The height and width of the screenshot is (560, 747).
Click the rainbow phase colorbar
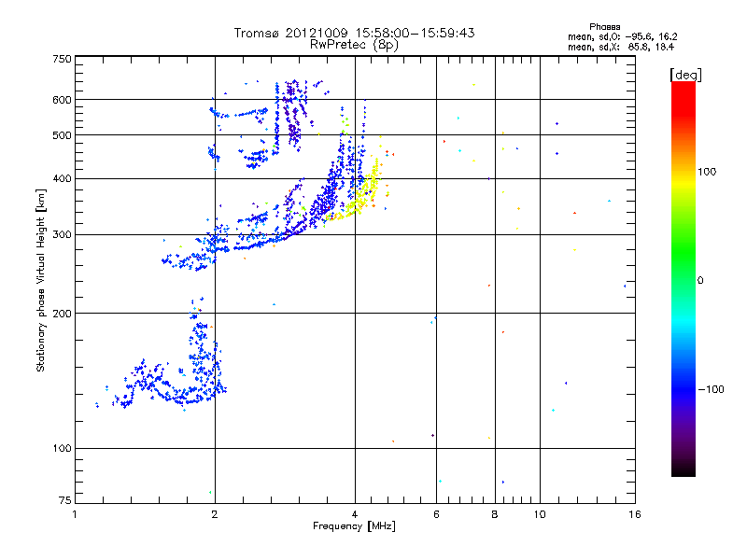[684, 279]
